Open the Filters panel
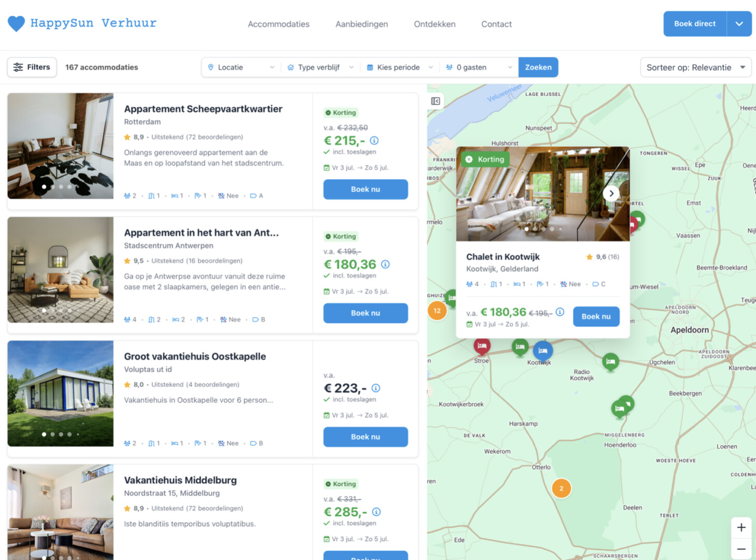 pos(32,67)
